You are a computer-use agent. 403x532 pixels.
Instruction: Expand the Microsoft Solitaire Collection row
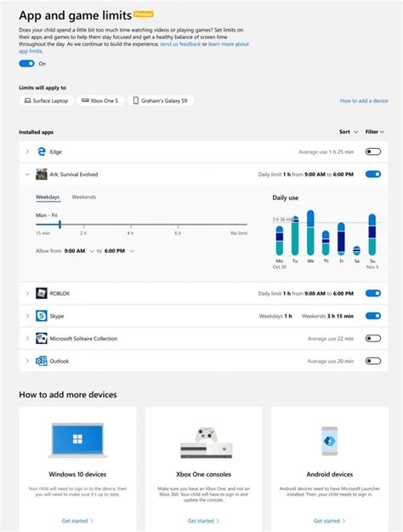(x=27, y=338)
